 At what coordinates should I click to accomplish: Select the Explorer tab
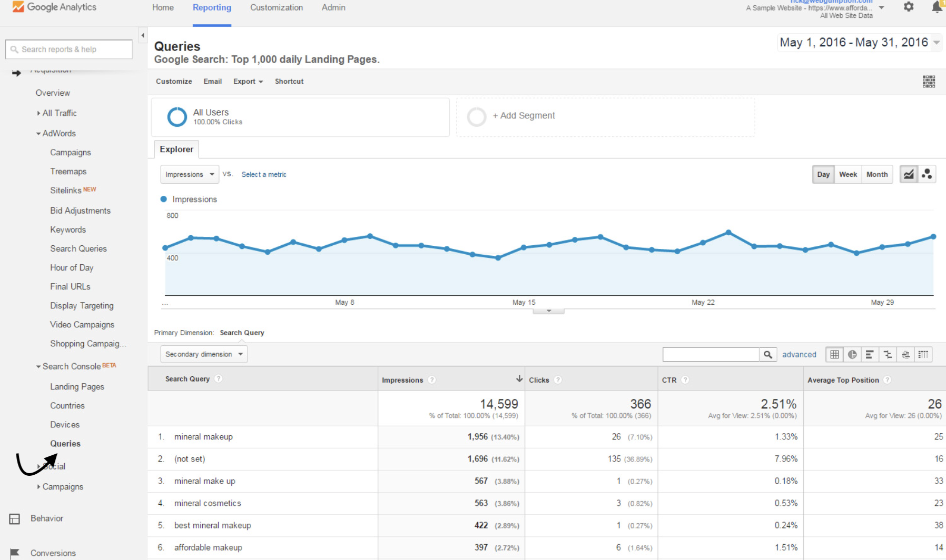pyautogui.click(x=176, y=149)
